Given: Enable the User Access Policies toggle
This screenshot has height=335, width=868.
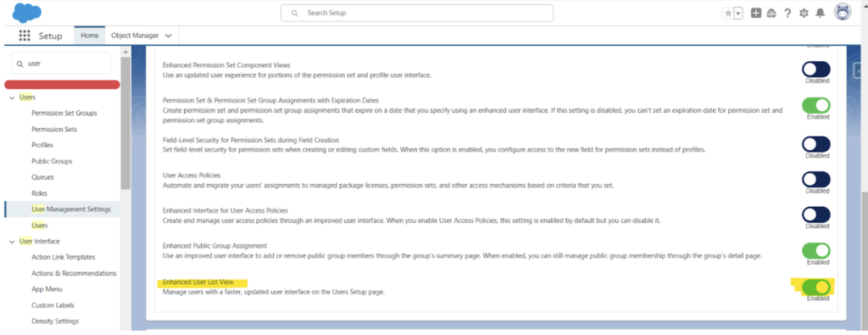Looking at the screenshot, I should coord(816,180).
